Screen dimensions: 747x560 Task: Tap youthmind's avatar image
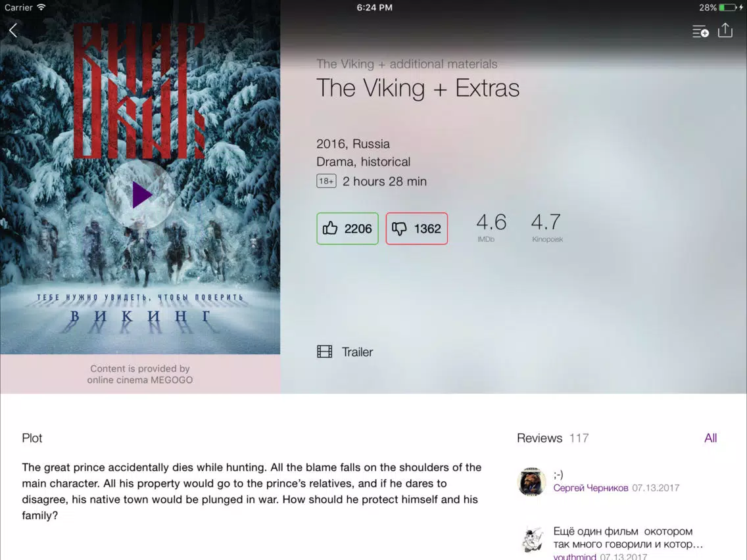coord(532,540)
